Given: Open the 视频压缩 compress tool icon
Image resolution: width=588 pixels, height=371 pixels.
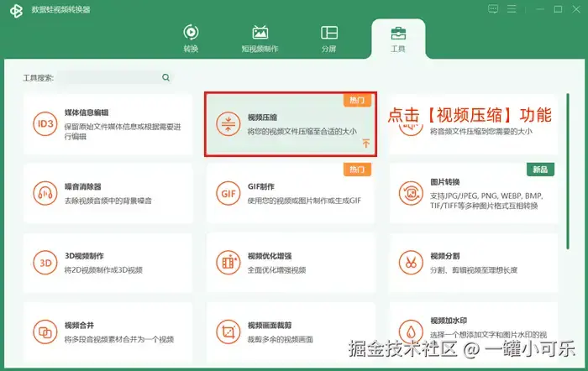Looking at the screenshot, I should tap(228, 124).
